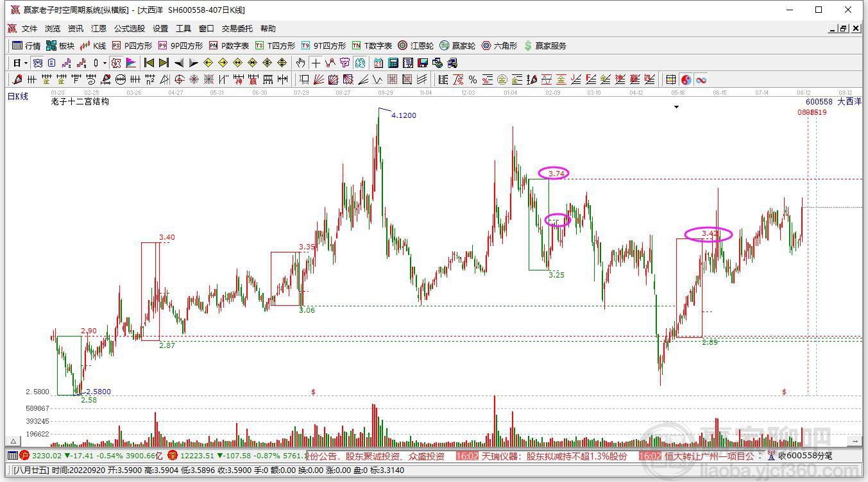Open the 工具 menu
This screenshot has height=482, width=868.
(183, 29)
